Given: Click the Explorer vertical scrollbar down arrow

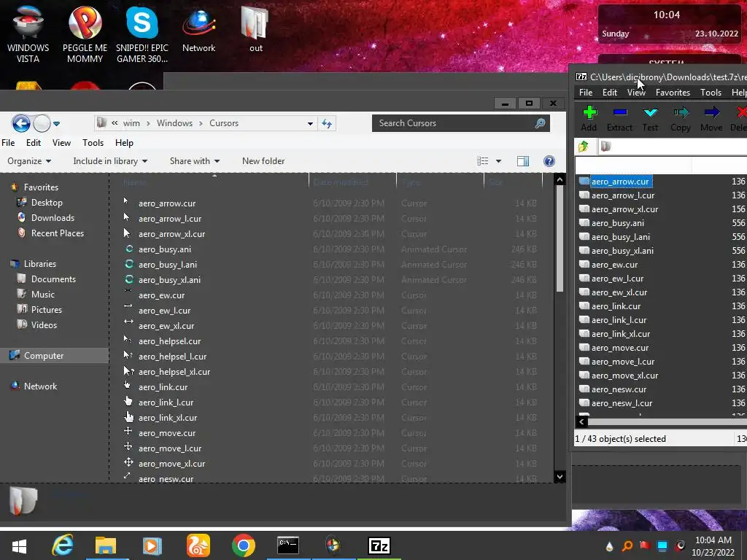Looking at the screenshot, I should (x=560, y=476).
